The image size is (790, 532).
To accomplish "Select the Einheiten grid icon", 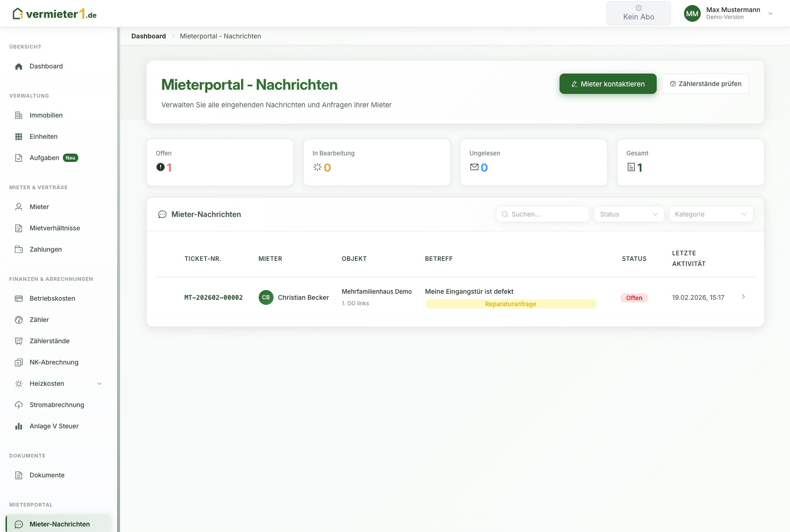I will click(x=19, y=136).
